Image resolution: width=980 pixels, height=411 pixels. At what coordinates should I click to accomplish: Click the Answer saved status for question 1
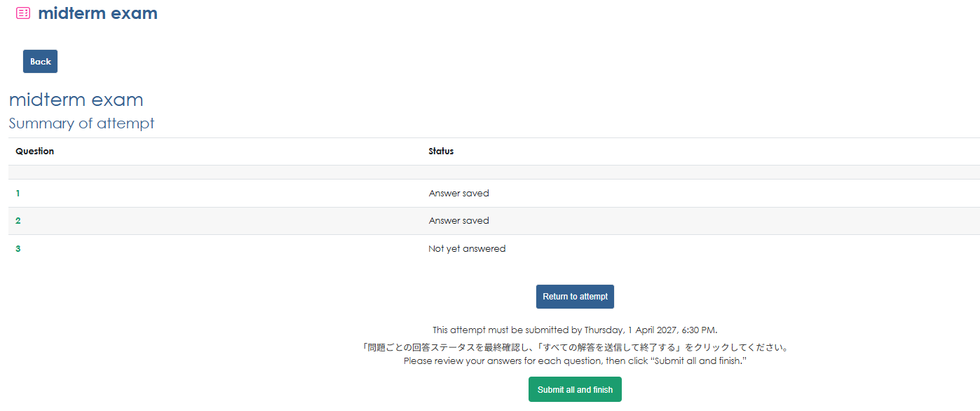pos(458,193)
